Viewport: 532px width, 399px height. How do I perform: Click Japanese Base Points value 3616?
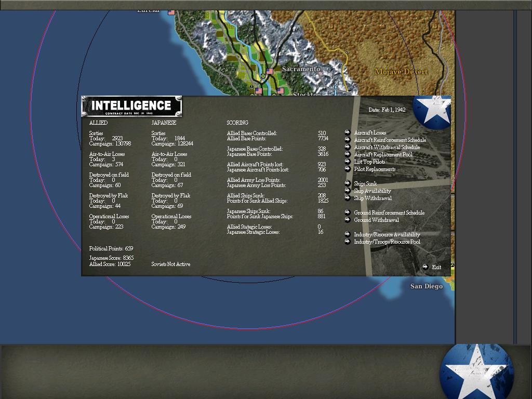tap(323, 154)
